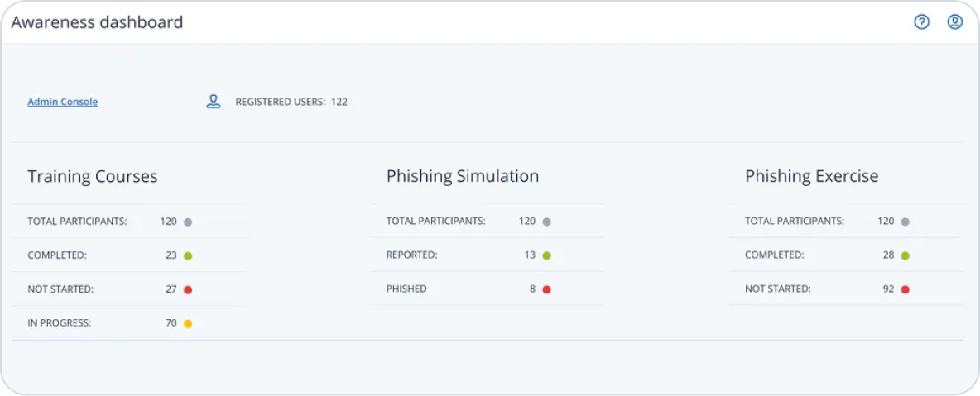Click the green dot for Phishing Exercise completed

(x=905, y=255)
